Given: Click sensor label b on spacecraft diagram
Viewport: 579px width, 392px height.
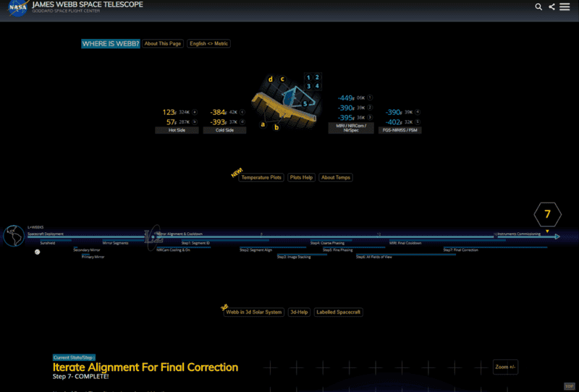Looking at the screenshot, I should (276, 128).
